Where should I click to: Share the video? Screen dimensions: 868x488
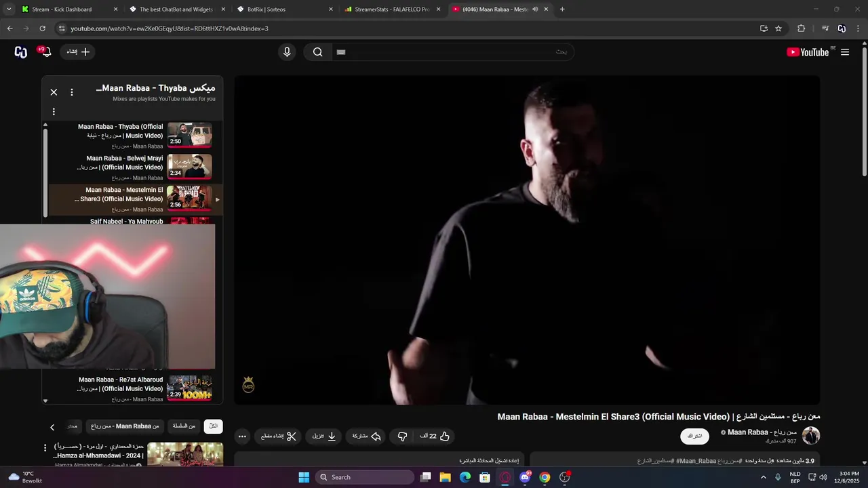click(366, 436)
